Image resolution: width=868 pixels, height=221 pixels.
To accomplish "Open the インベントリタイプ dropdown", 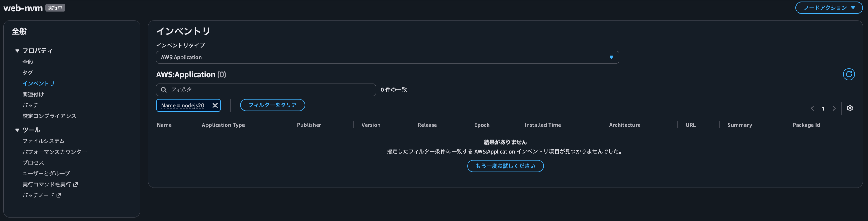I will point(387,57).
